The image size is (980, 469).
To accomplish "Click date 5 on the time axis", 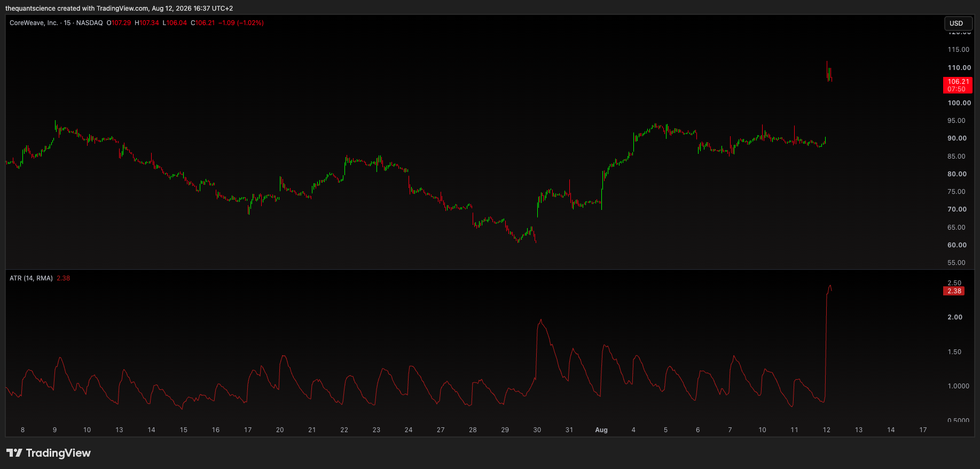I will (665, 430).
